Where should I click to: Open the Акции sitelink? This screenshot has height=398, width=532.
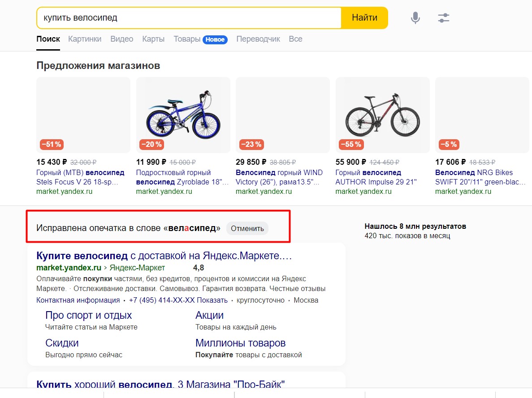pyautogui.click(x=209, y=315)
